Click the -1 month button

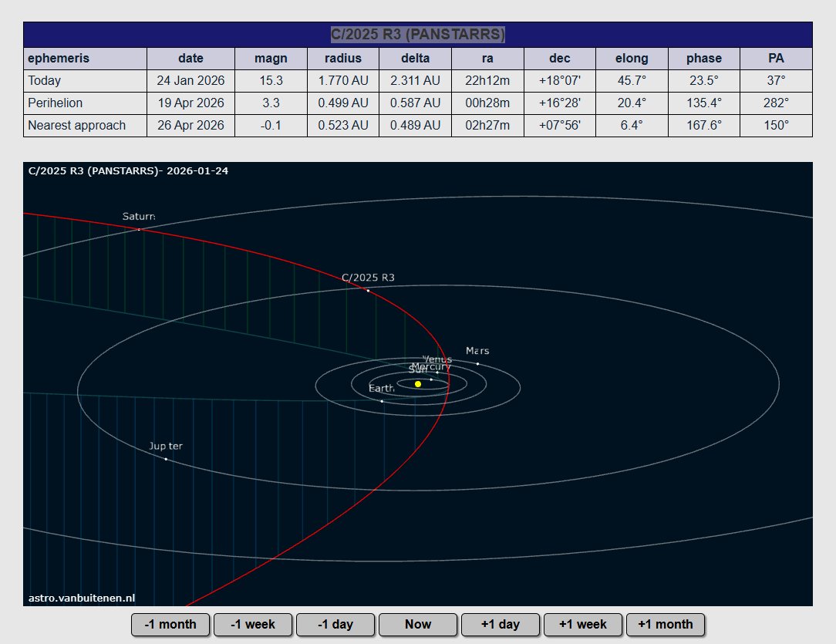pyautogui.click(x=170, y=624)
